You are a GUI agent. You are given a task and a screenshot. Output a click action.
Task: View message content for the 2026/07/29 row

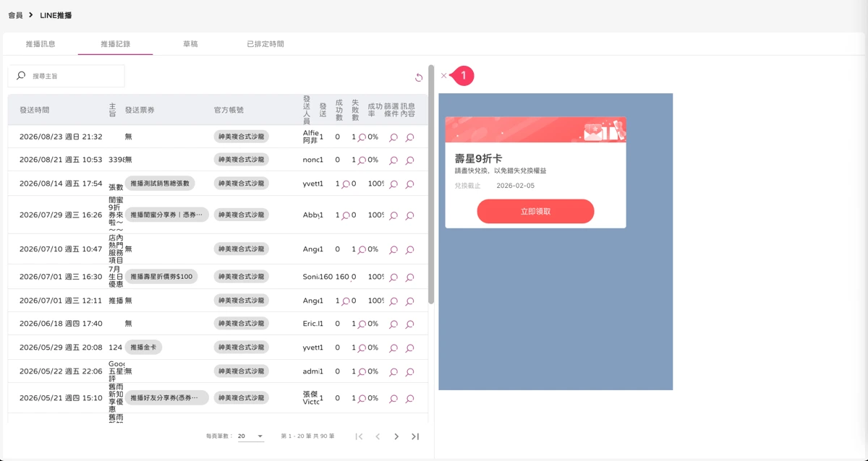click(409, 215)
